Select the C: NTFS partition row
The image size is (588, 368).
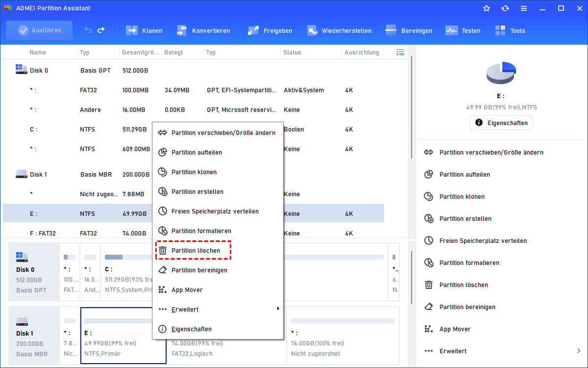coord(194,130)
